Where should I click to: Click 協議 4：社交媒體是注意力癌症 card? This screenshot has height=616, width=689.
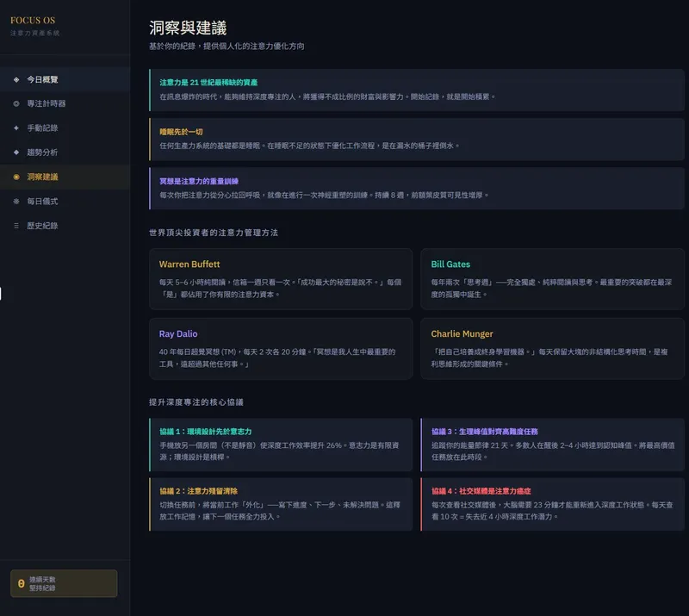pyautogui.click(x=552, y=504)
